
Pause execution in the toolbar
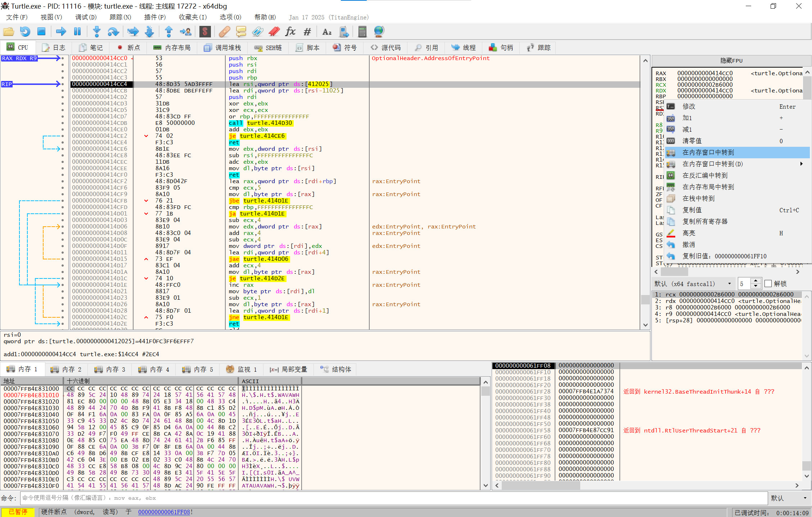click(x=77, y=32)
